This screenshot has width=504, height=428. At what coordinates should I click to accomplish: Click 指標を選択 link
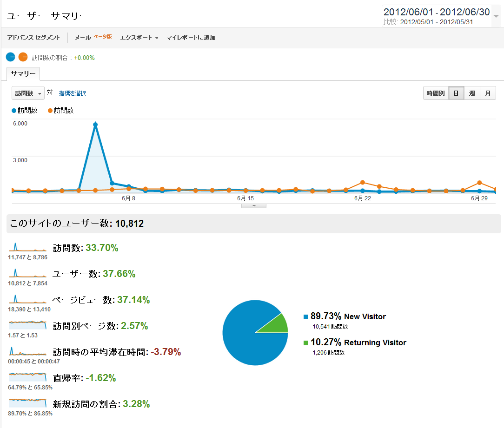pos(72,93)
